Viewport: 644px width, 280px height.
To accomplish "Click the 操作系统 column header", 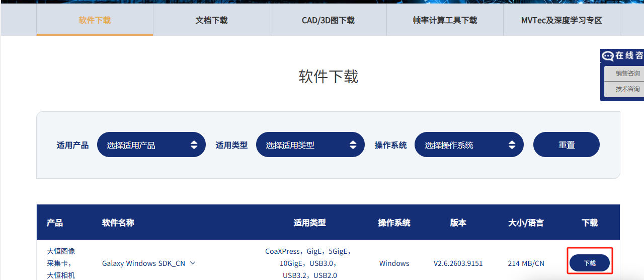I will [x=394, y=223].
